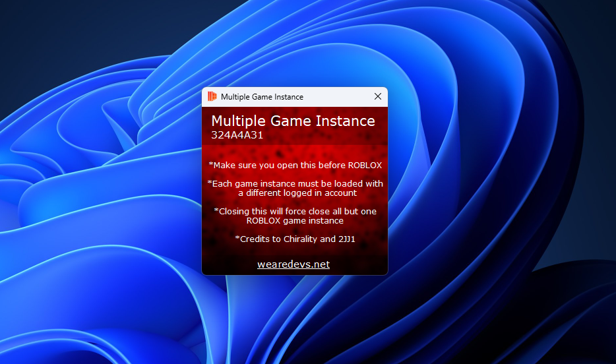Open the wearedevs.net link
Viewport: 616px width, 364px height.
293,264
